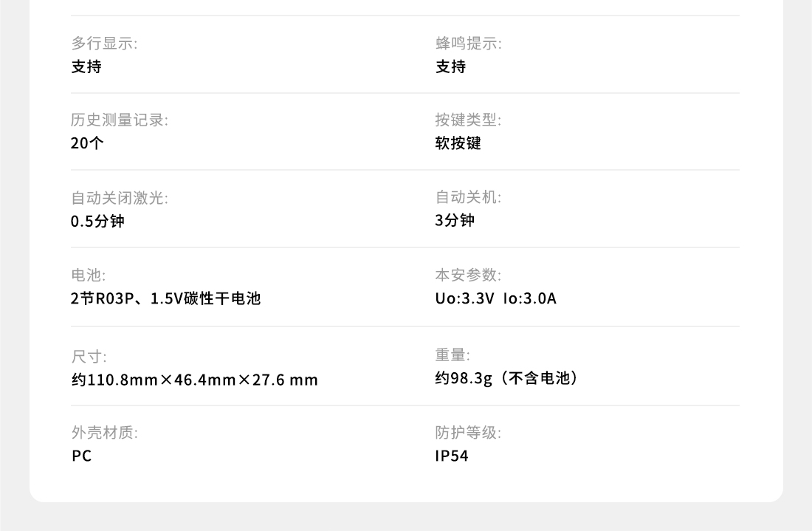Select the 软按键 value text
Screen dimensions: 812x531
tap(458, 143)
